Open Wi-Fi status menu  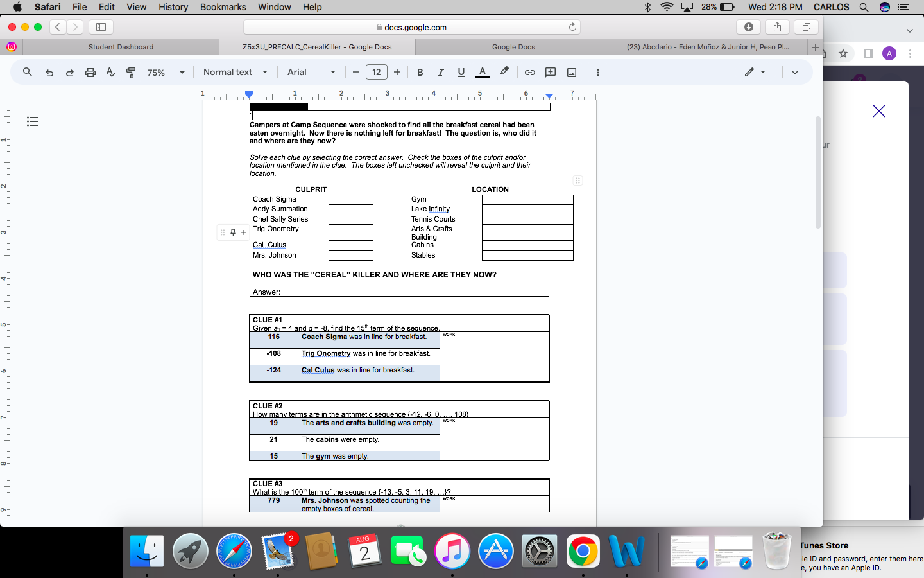[667, 7]
